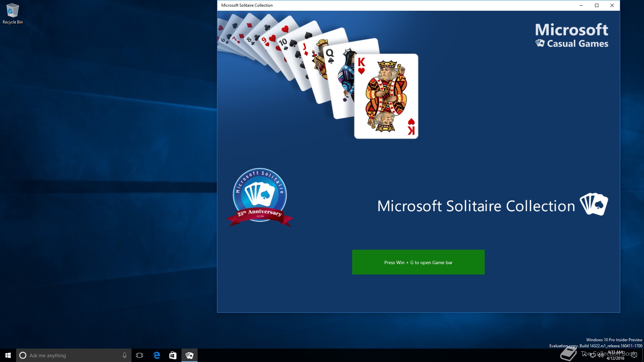The width and height of the screenshot is (644, 362).
Task: Open Task View from the taskbar
Action: [140, 355]
